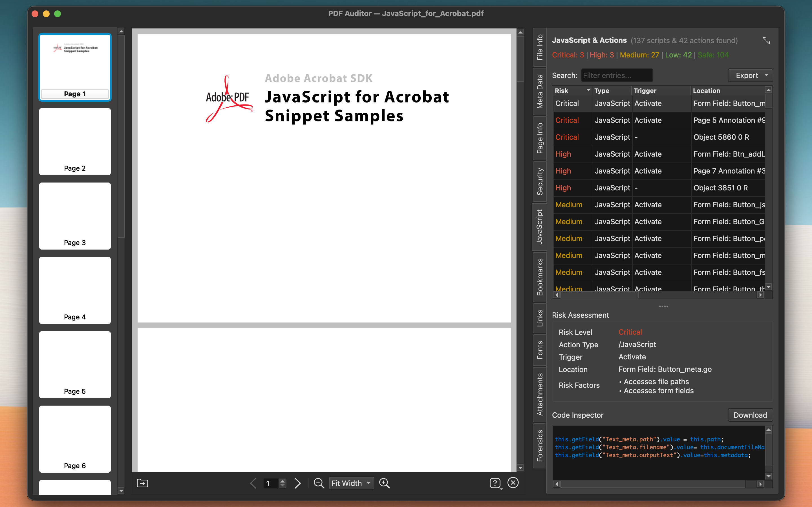Open the Export dropdown
Viewport: 812px width, 507px height.
750,75
